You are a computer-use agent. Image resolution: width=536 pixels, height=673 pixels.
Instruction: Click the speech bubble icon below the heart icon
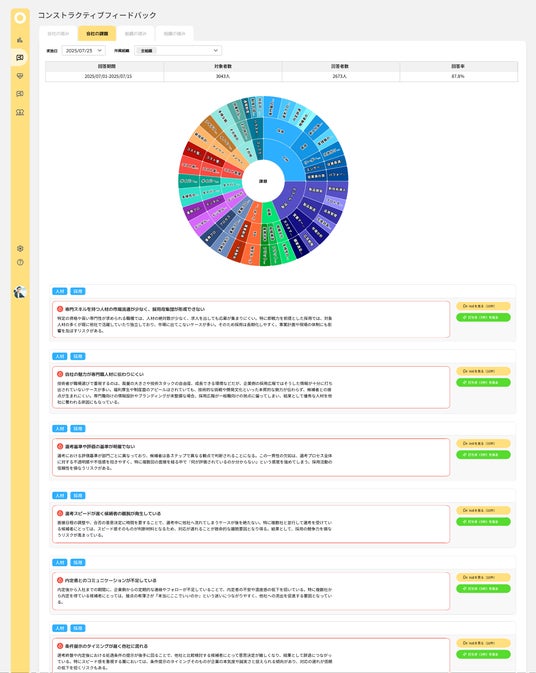coord(20,94)
